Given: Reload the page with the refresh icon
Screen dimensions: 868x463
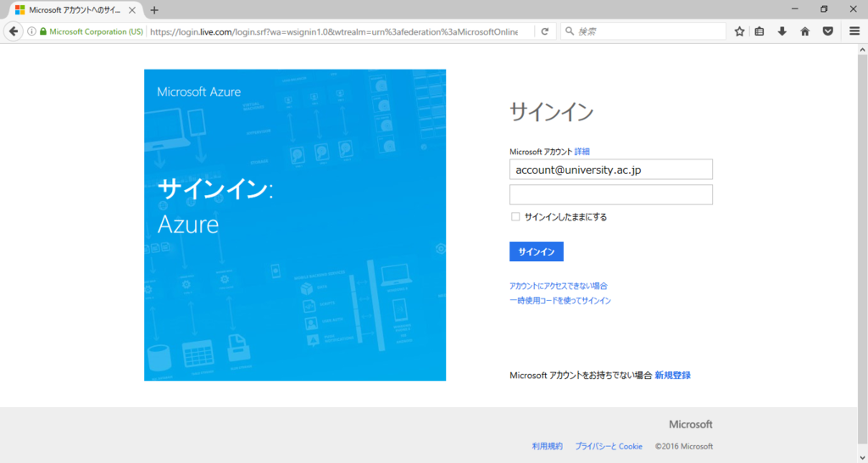Looking at the screenshot, I should [545, 31].
